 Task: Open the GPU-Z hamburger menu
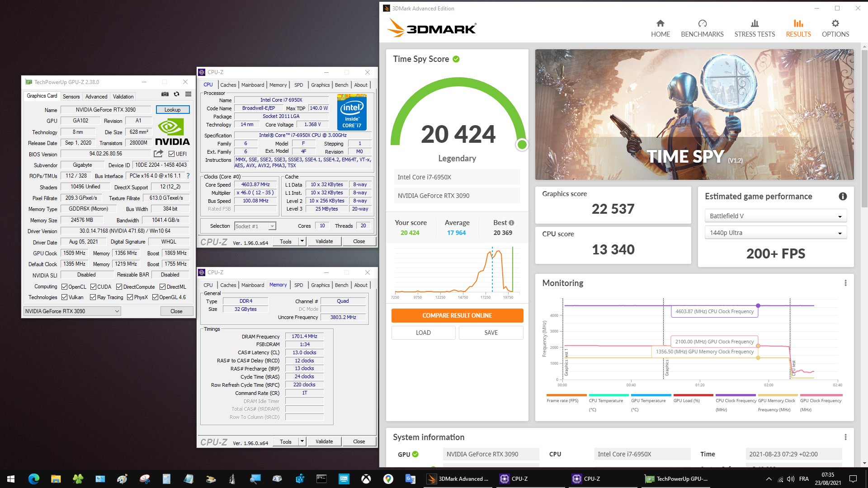tap(189, 94)
